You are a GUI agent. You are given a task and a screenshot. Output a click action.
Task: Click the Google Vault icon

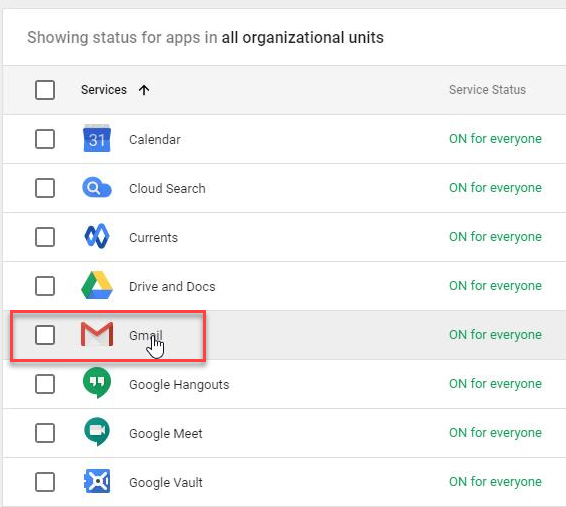click(x=97, y=481)
